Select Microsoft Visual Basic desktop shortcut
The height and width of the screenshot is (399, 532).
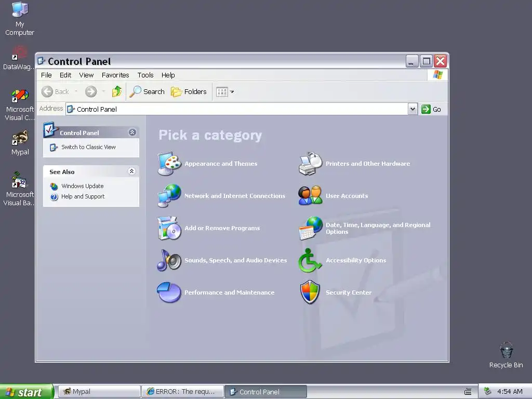[x=19, y=189]
